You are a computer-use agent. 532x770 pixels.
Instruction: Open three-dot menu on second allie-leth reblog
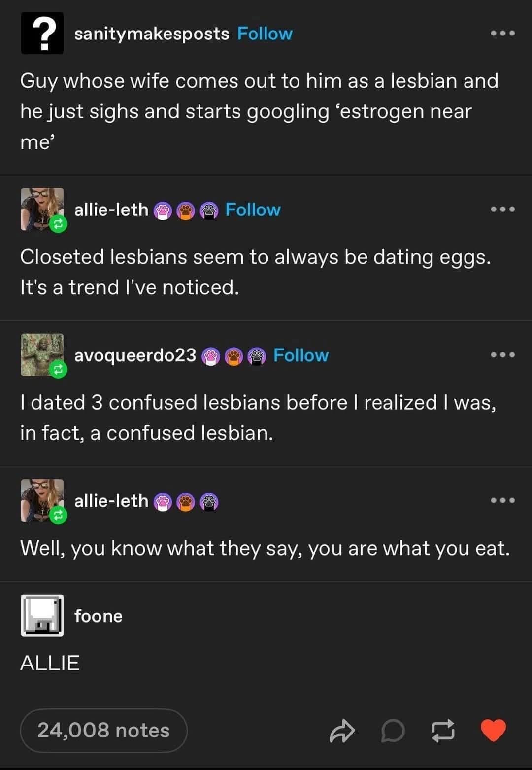pyautogui.click(x=503, y=501)
